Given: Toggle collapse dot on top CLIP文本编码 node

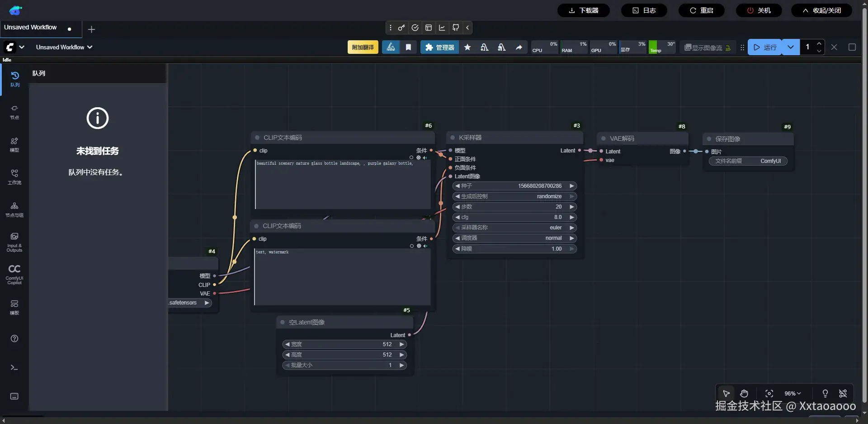Looking at the screenshot, I should click(x=257, y=138).
